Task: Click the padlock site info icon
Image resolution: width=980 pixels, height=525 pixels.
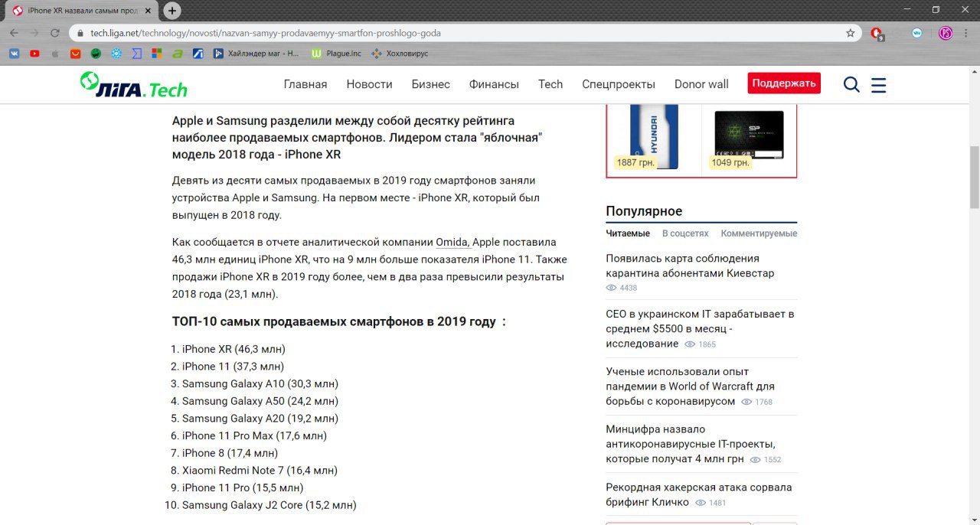Action: (80, 33)
